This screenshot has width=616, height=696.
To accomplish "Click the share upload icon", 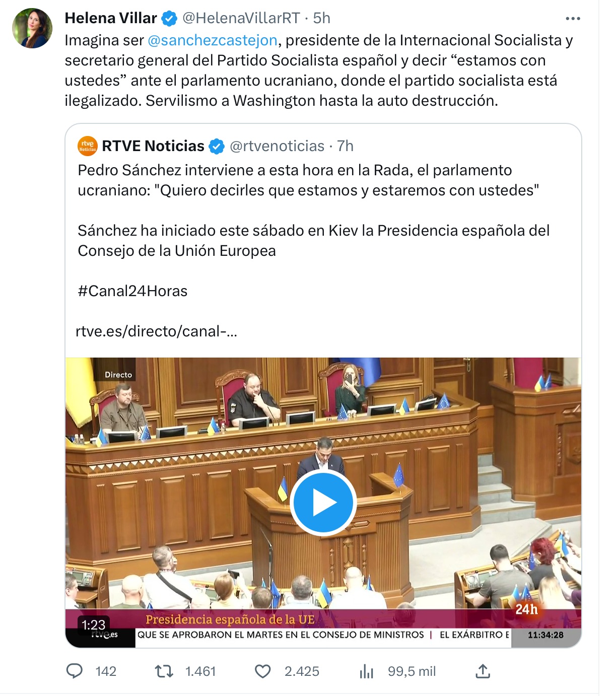I will tap(483, 671).
